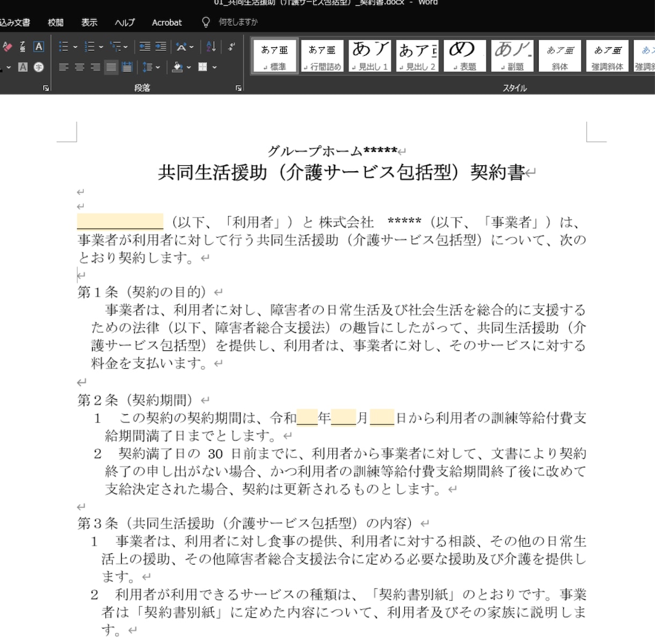Apply the 斜体 style
The image size is (655, 644).
click(560, 56)
